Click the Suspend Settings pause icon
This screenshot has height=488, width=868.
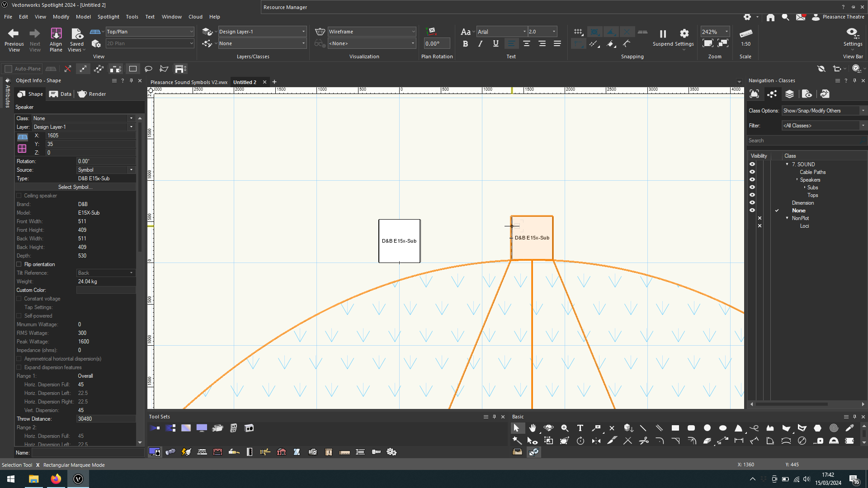[663, 34]
